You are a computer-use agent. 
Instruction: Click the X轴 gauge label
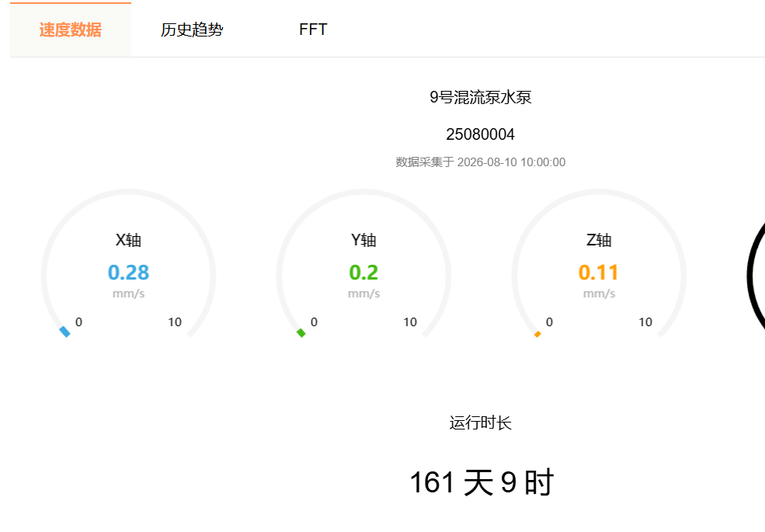[x=128, y=240]
